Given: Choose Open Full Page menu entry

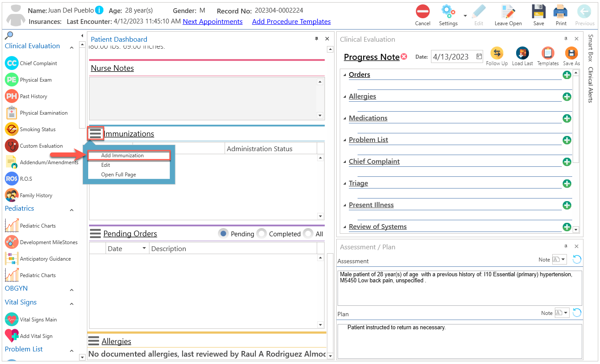Looking at the screenshot, I should coord(129,175).
